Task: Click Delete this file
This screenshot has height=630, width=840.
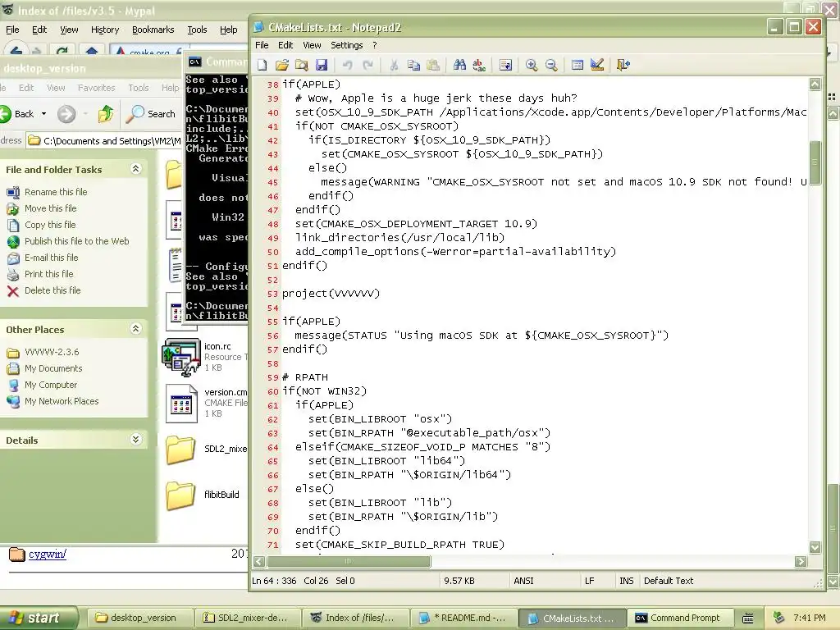Action: click(x=52, y=290)
